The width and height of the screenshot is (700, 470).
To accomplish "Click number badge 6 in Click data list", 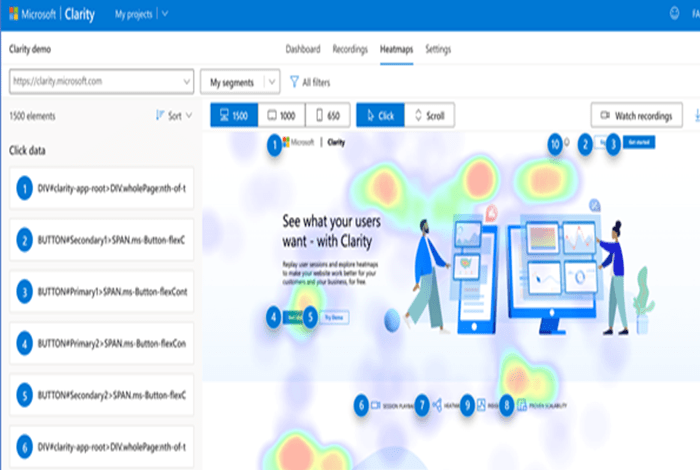I will [x=25, y=447].
